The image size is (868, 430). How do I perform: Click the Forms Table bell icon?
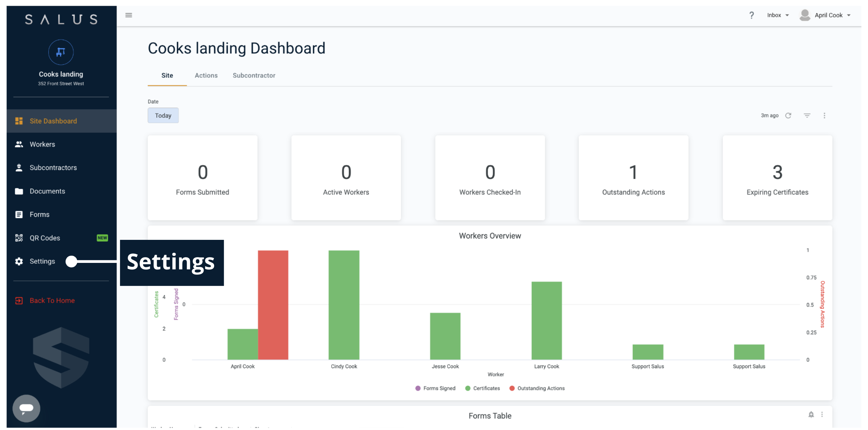point(811,415)
